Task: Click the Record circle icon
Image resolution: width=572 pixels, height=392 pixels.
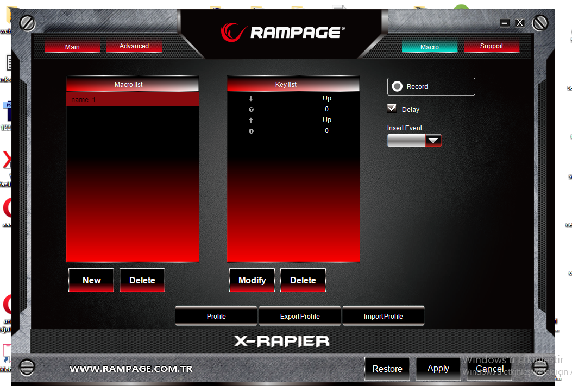Action: tap(398, 87)
